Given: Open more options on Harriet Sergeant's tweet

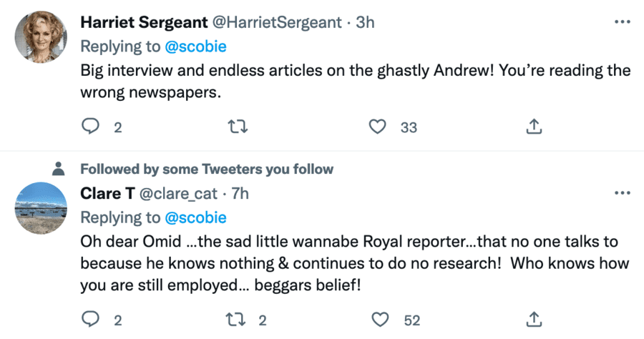Looking at the screenshot, I should tap(622, 22).
